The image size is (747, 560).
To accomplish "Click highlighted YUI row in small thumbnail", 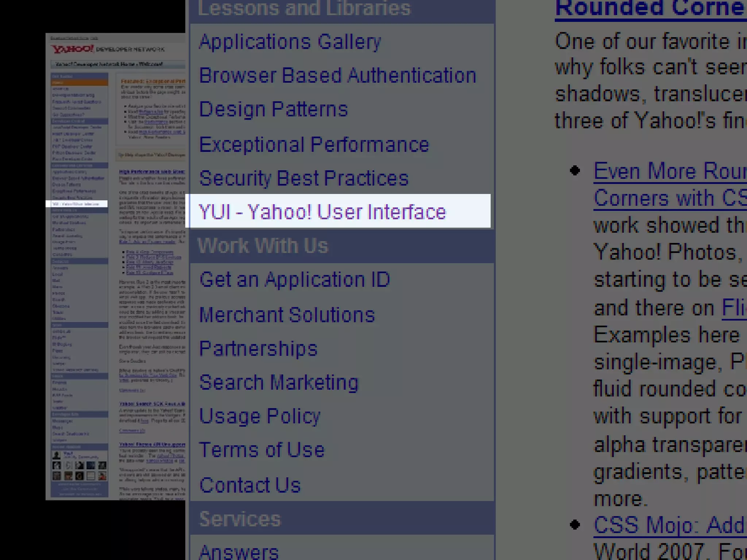I will [x=77, y=204].
